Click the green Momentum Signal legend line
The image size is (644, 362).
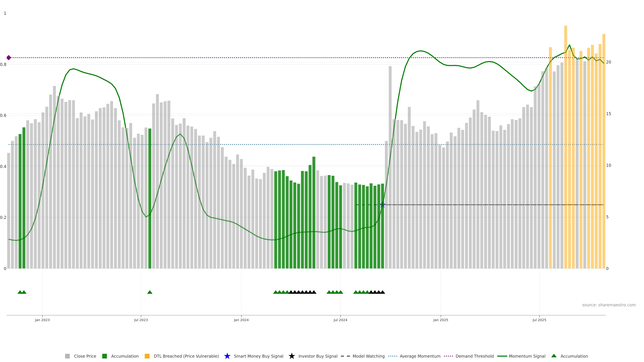pyautogui.click(x=502, y=356)
